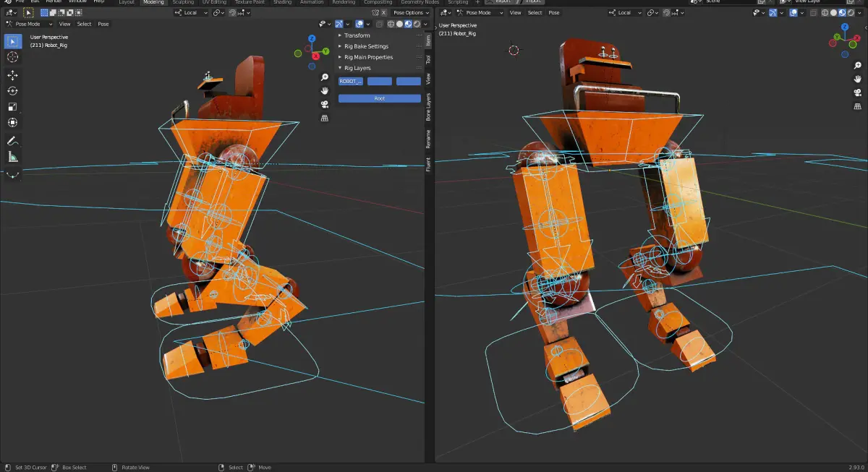
Task: Open the Fluent sidebar tab
Action: 428,164
